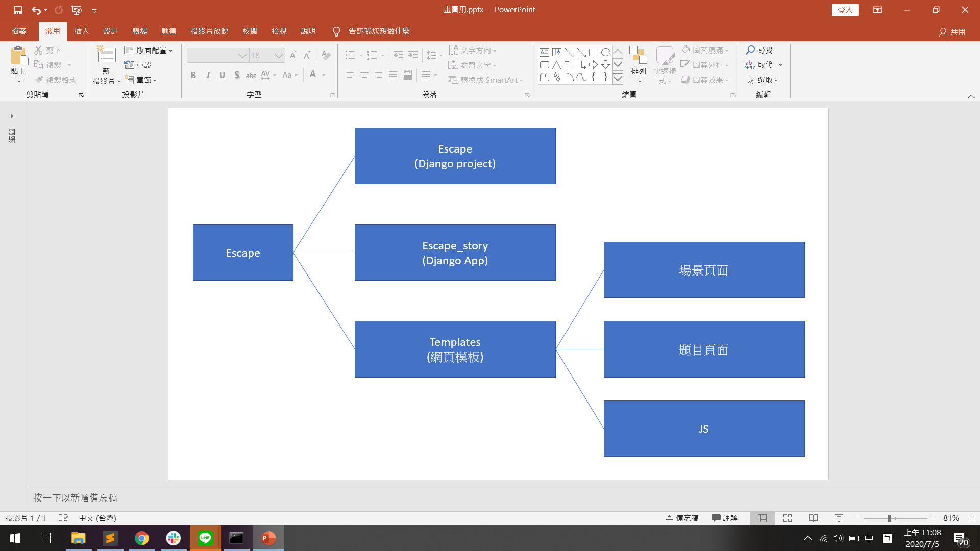Expand the collapsed slide thumbnail pane
The image size is (980, 551).
pos(12,116)
